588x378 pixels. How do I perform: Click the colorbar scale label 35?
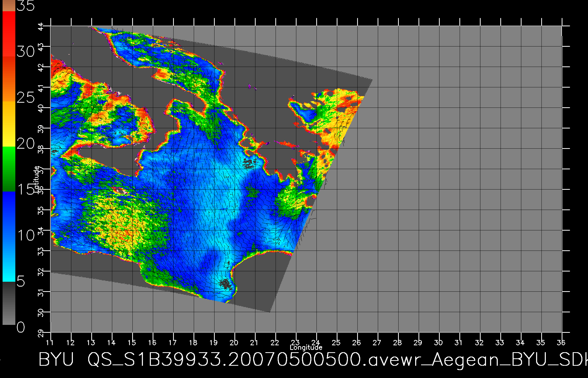(x=26, y=6)
